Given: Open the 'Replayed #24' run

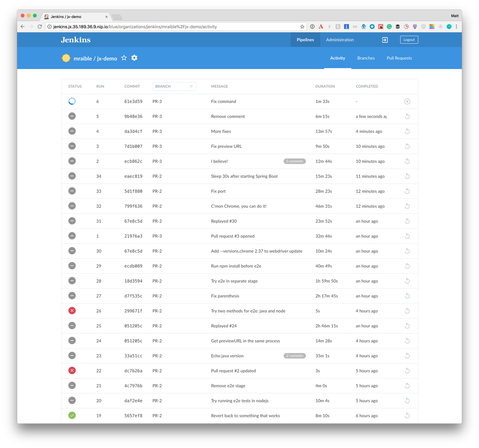Looking at the screenshot, I should 239,326.
